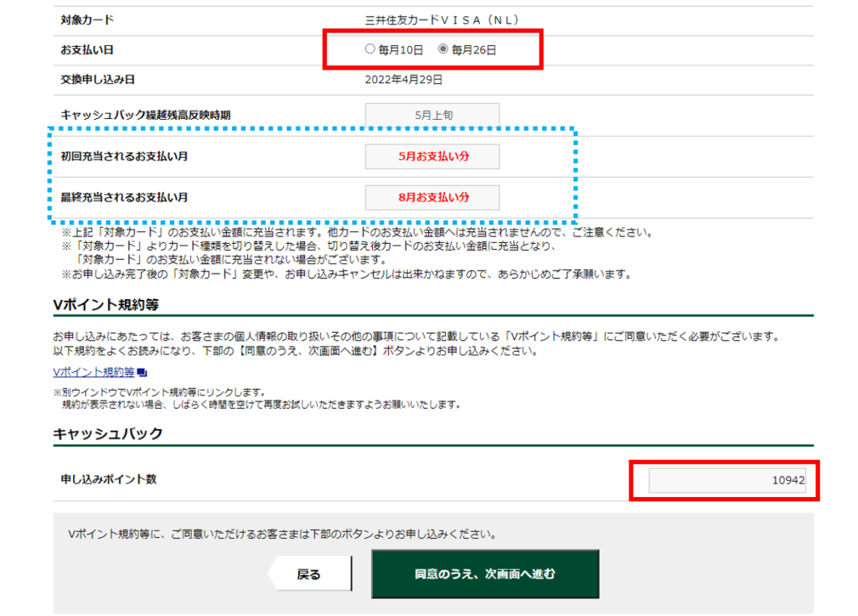This screenshot has width=858, height=616.
Task: Click the 5月上旬 reflection period field
Action: [432, 115]
